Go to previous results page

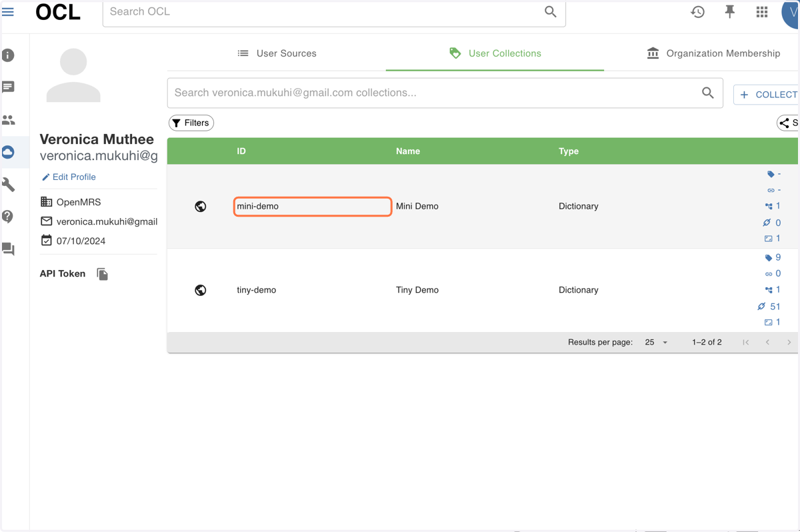(x=767, y=342)
